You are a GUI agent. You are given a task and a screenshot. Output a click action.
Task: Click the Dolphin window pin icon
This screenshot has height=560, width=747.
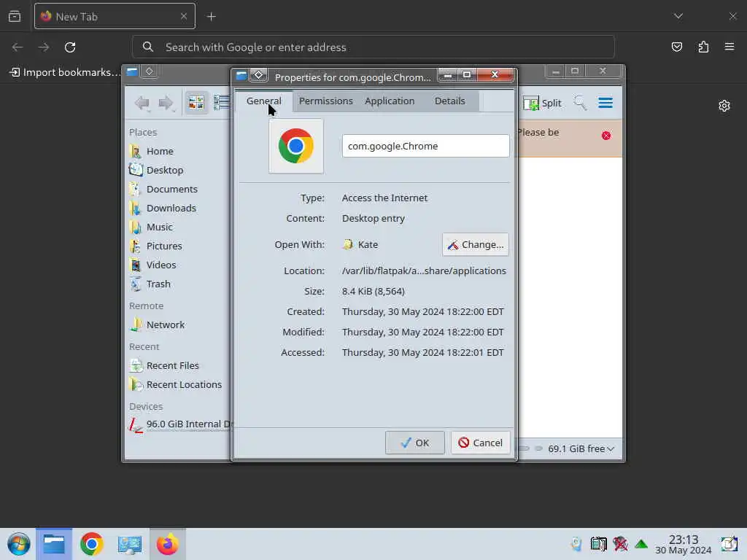point(149,71)
